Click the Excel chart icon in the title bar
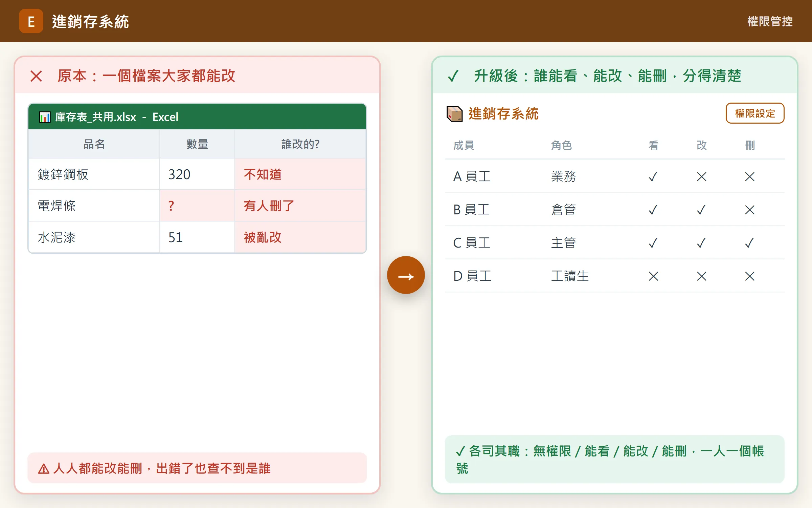 [45, 117]
